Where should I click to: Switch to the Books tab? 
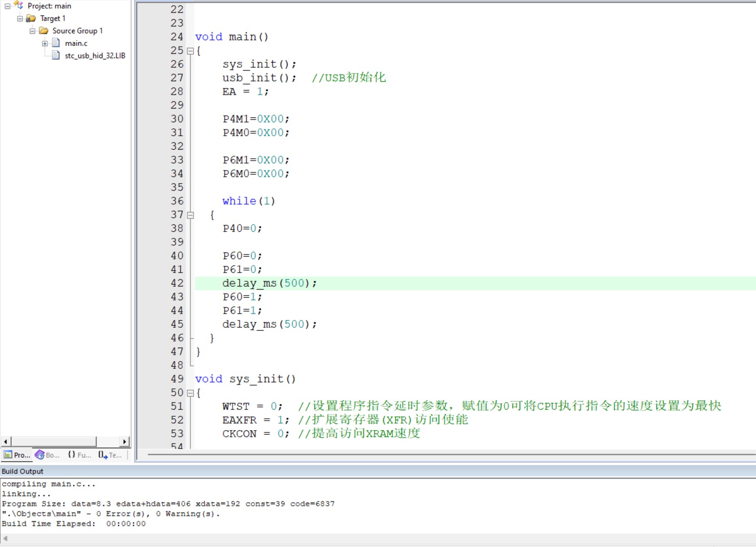[47, 455]
